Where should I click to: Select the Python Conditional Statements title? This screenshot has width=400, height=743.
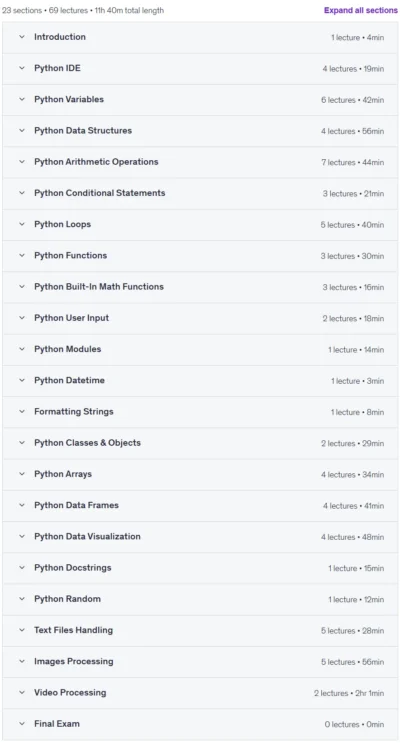click(100, 193)
